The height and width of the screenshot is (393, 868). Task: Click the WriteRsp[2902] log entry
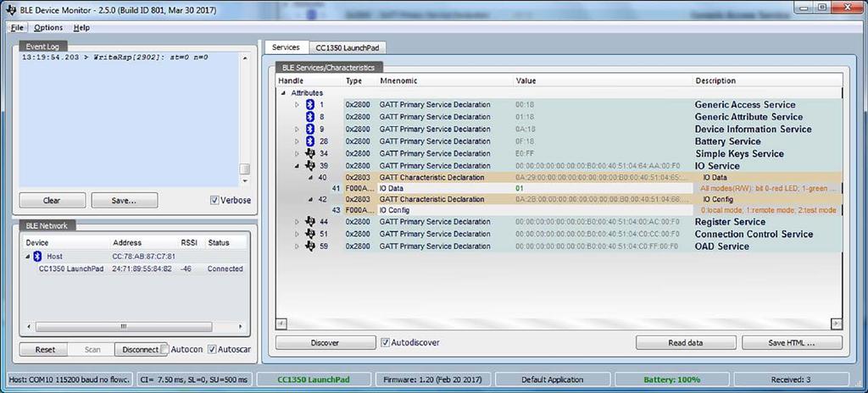114,57
